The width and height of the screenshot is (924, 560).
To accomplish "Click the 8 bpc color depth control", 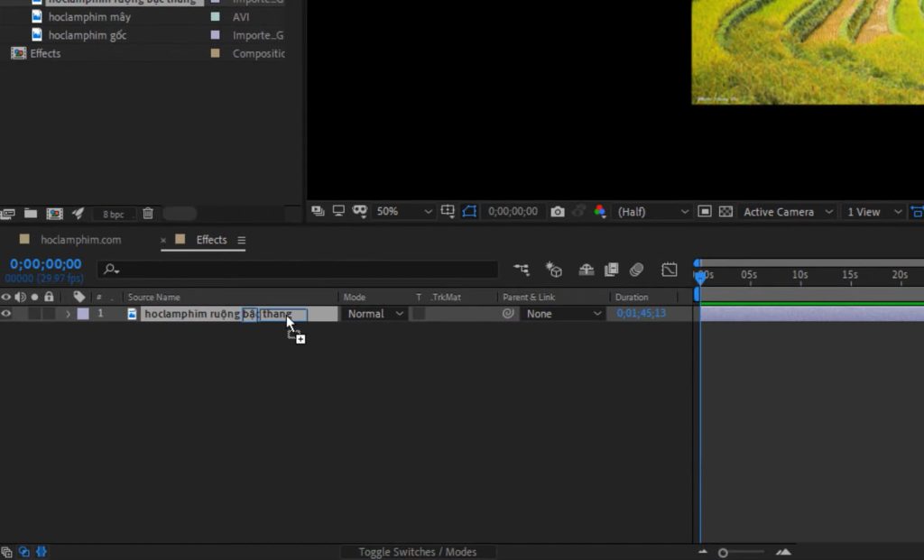I will [x=113, y=213].
